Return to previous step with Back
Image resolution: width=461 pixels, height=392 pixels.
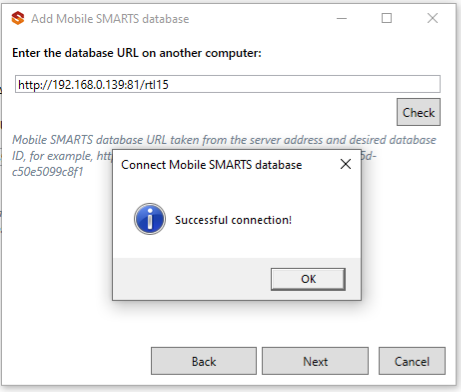204,361
